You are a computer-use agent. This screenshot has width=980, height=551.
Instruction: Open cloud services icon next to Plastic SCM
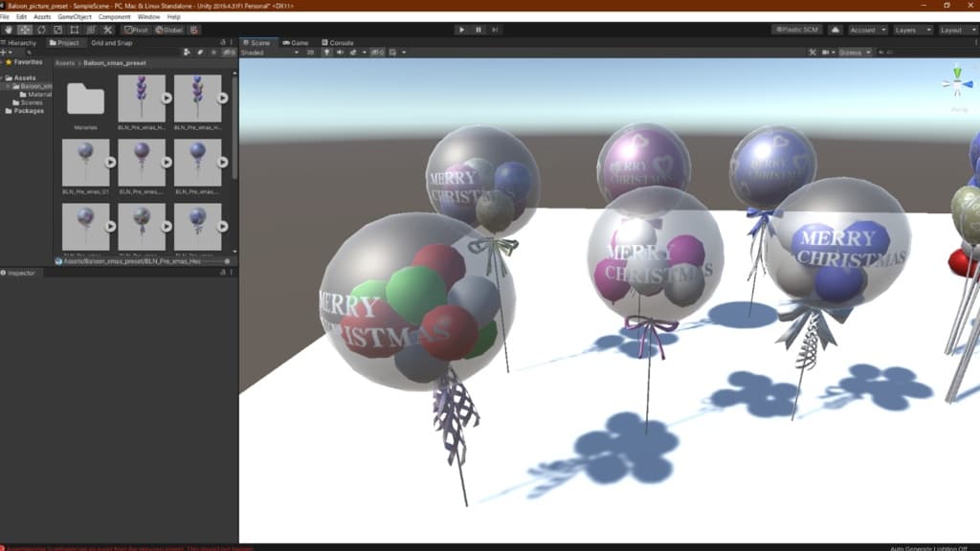click(x=835, y=30)
